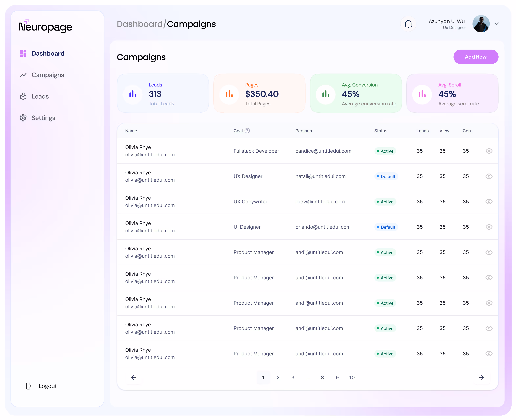This screenshot has height=420, width=516.
Task: Expand the user profile dropdown chevron
Action: tap(497, 24)
